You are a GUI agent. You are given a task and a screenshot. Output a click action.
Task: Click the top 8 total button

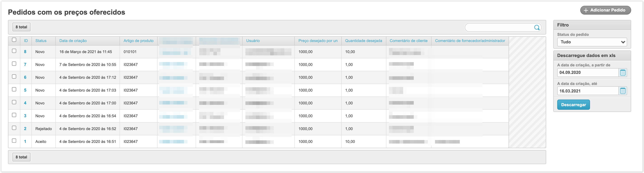pyautogui.click(x=21, y=27)
